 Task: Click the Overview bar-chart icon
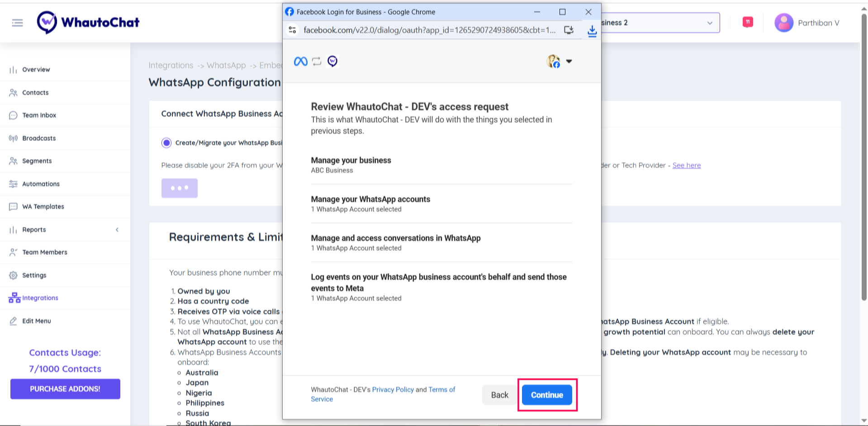coord(13,70)
